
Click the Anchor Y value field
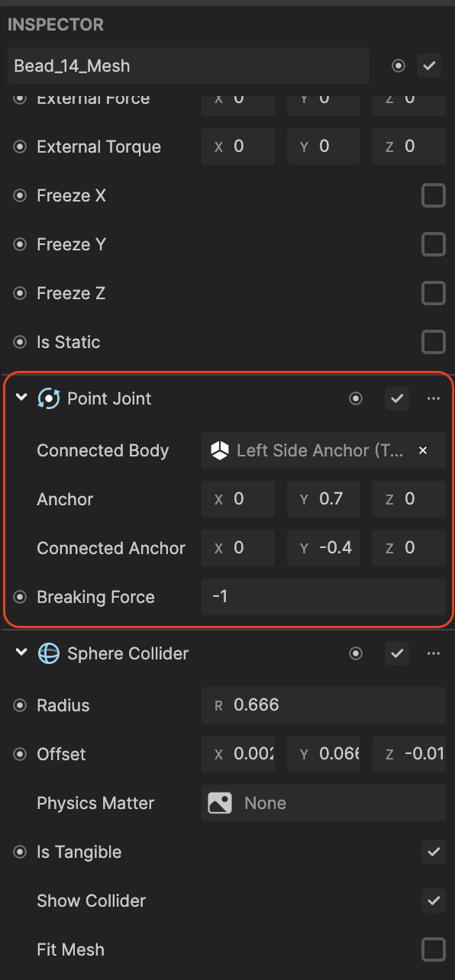click(324, 499)
